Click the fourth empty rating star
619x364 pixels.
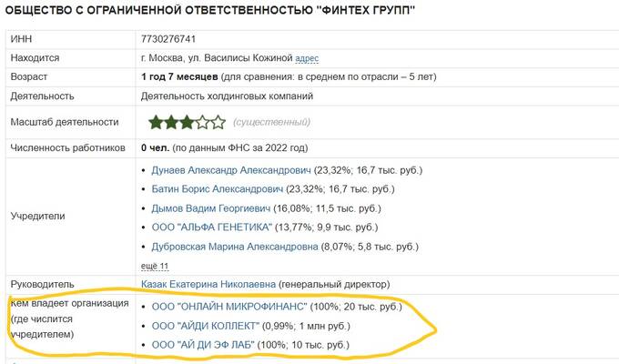(x=202, y=122)
